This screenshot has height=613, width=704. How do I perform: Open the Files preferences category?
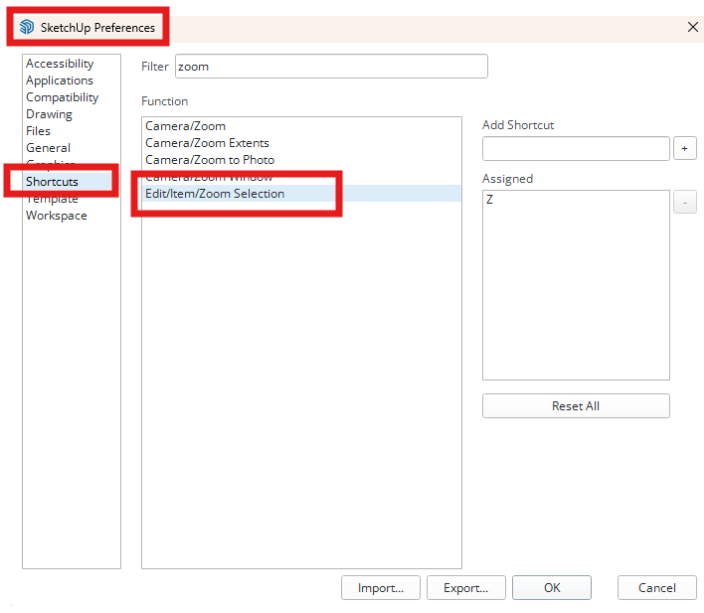[38, 131]
